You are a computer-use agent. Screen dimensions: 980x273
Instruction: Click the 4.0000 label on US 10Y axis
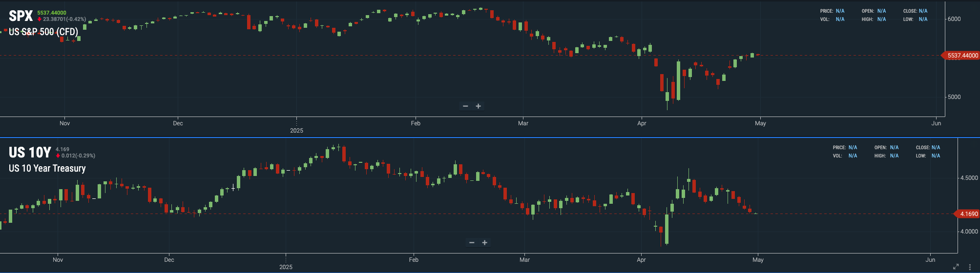[x=969, y=232]
